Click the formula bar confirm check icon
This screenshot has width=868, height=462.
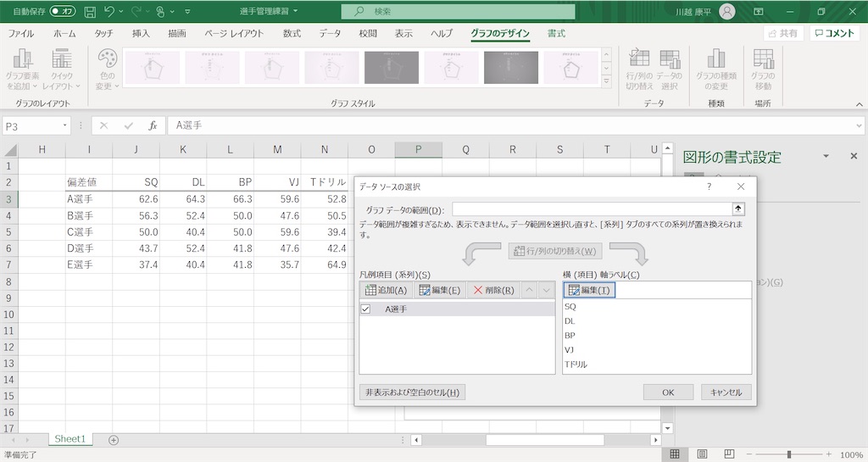click(129, 125)
